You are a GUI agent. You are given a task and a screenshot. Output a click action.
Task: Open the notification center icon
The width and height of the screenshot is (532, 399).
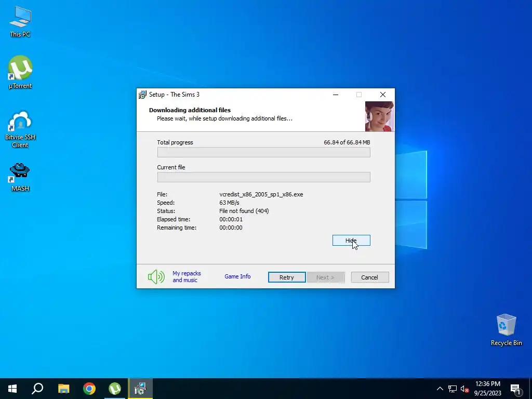tap(516, 389)
